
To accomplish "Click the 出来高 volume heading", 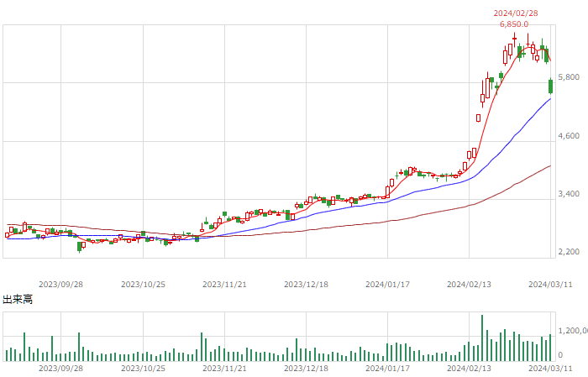I will click(x=18, y=299).
